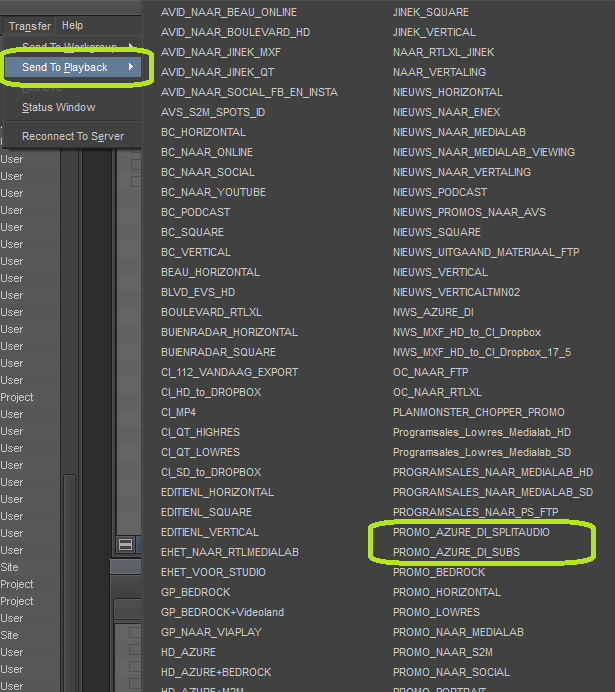Open the Transfer menu
The width and height of the screenshot is (615, 692).
30,26
